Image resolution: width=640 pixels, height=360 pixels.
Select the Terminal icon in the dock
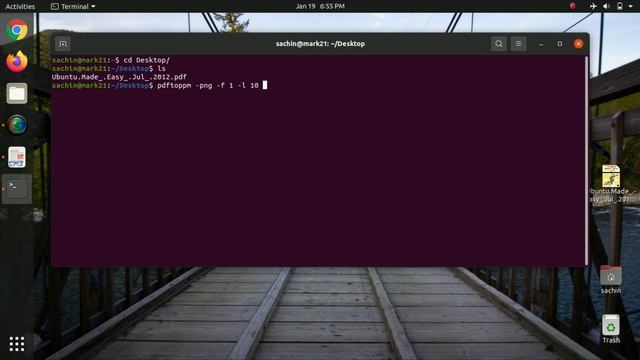coord(17,189)
